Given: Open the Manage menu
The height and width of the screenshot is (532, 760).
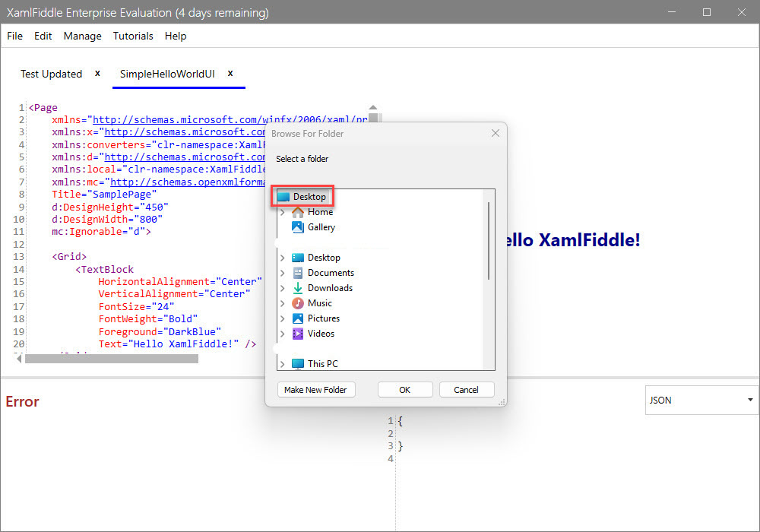Looking at the screenshot, I should click(x=82, y=36).
